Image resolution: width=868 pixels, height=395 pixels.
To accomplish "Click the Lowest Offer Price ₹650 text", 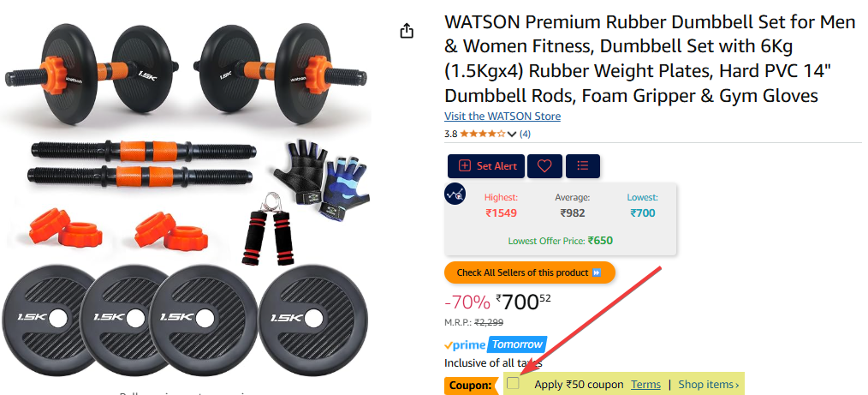I will click(560, 241).
